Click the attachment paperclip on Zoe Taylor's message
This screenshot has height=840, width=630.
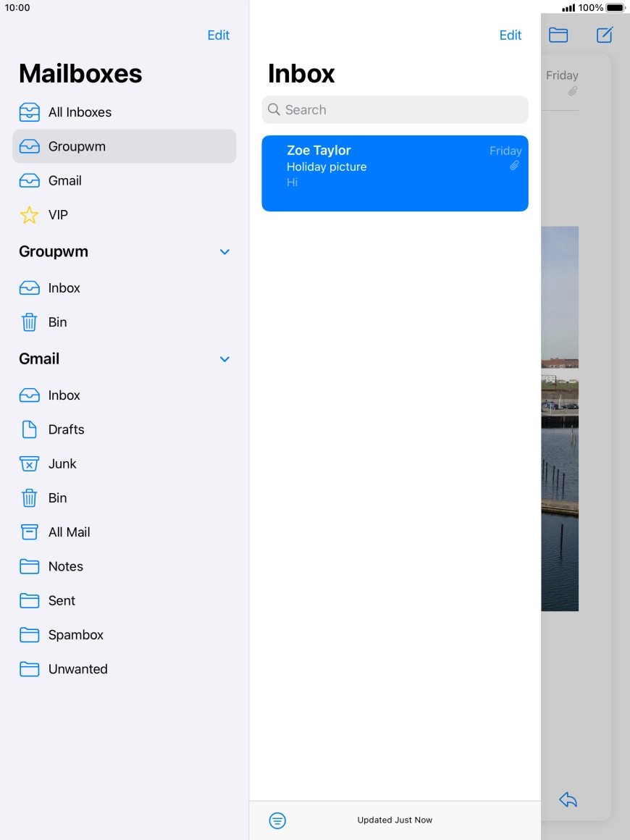(x=514, y=166)
